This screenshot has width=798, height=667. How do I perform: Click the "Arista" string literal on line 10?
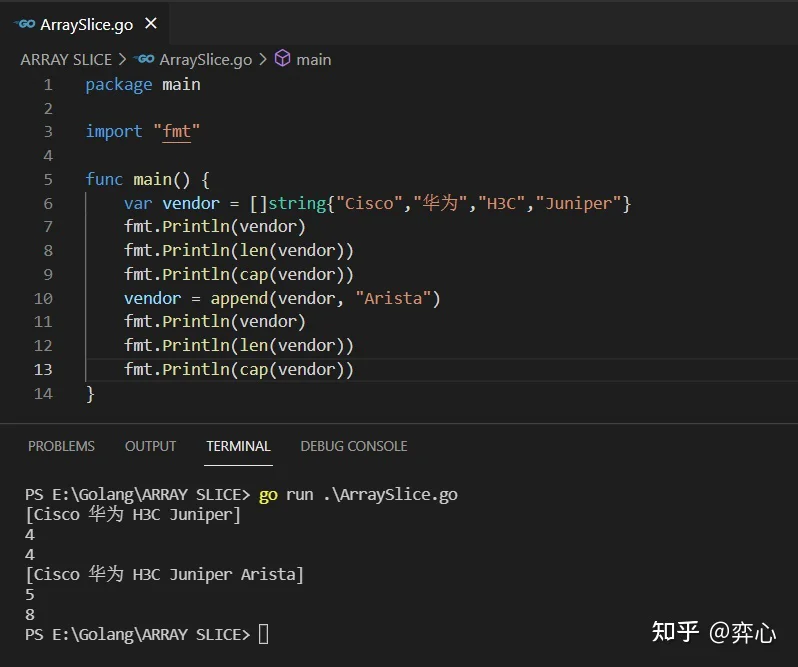(393, 298)
